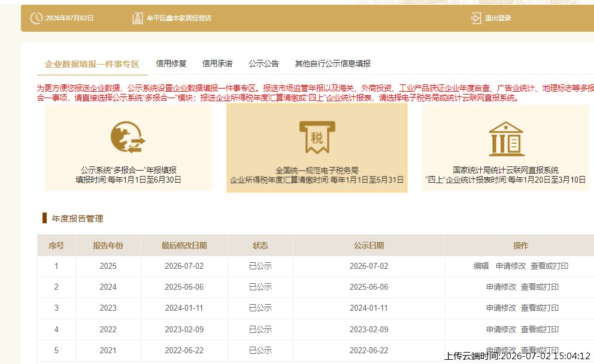Open the enterprise name 阜平区鑫丰家居经营店
The image size is (594, 364).
(x=179, y=18)
